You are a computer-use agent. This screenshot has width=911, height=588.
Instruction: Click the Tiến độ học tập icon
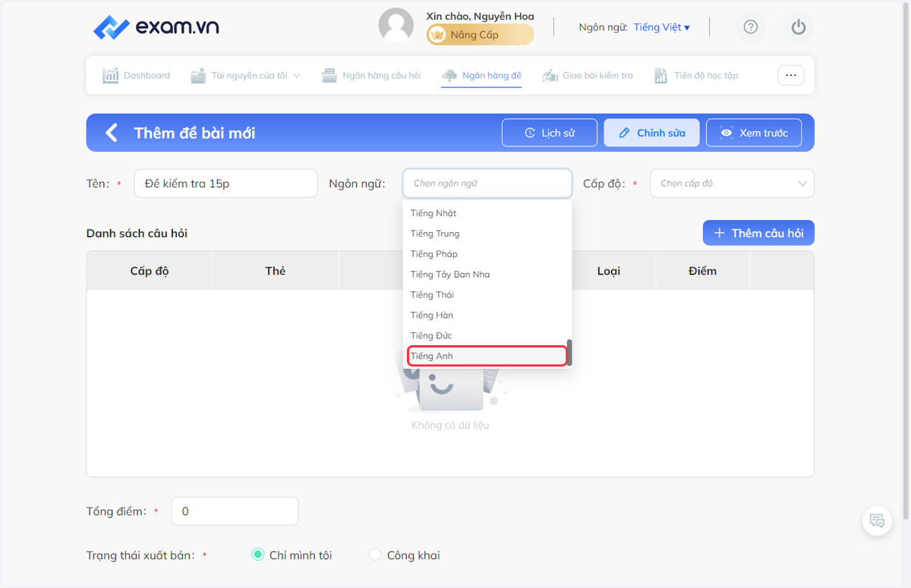click(661, 75)
